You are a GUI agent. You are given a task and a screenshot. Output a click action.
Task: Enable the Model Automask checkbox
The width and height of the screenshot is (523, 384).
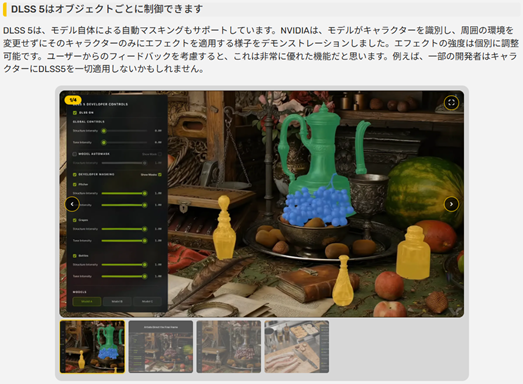75,154
